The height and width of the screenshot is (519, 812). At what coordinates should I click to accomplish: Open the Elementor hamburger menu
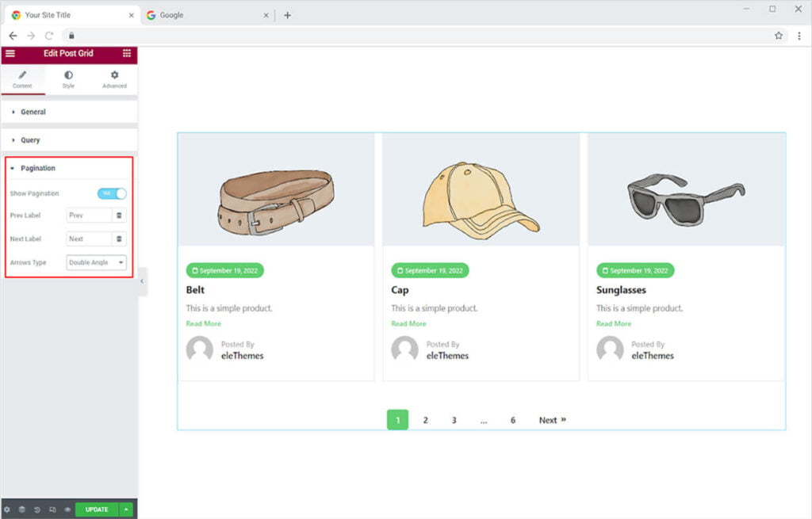tap(10, 54)
